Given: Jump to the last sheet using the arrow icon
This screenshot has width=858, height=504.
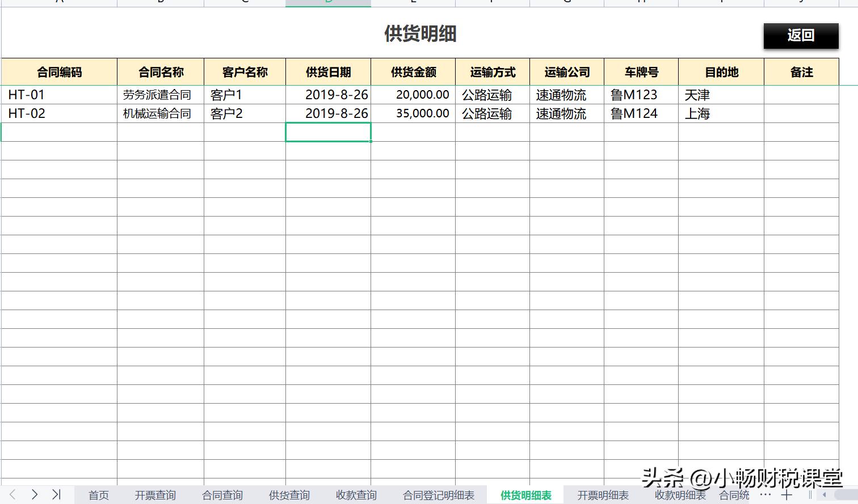Looking at the screenshot, I should pyautogui.click(x=55, y=494).
